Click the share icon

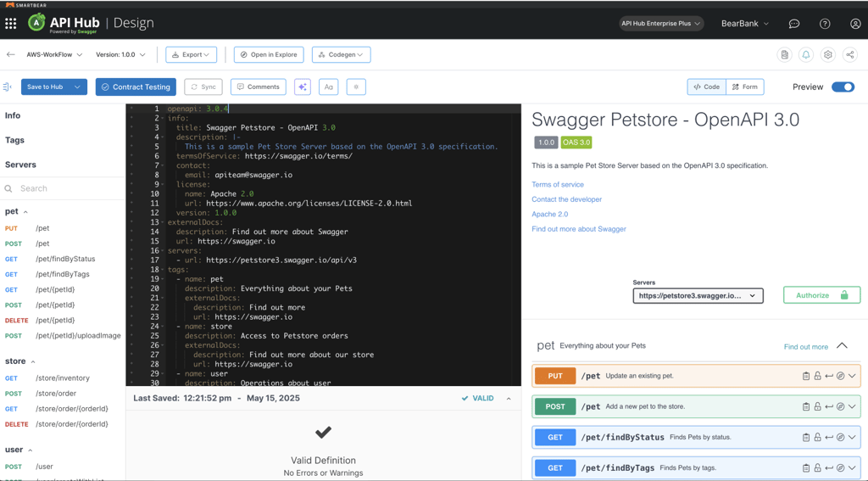pyautogui.click(x=849, y=55)
